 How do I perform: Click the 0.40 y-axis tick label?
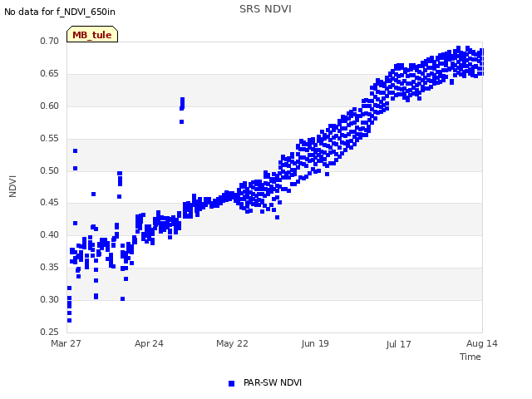pos(50,234)
